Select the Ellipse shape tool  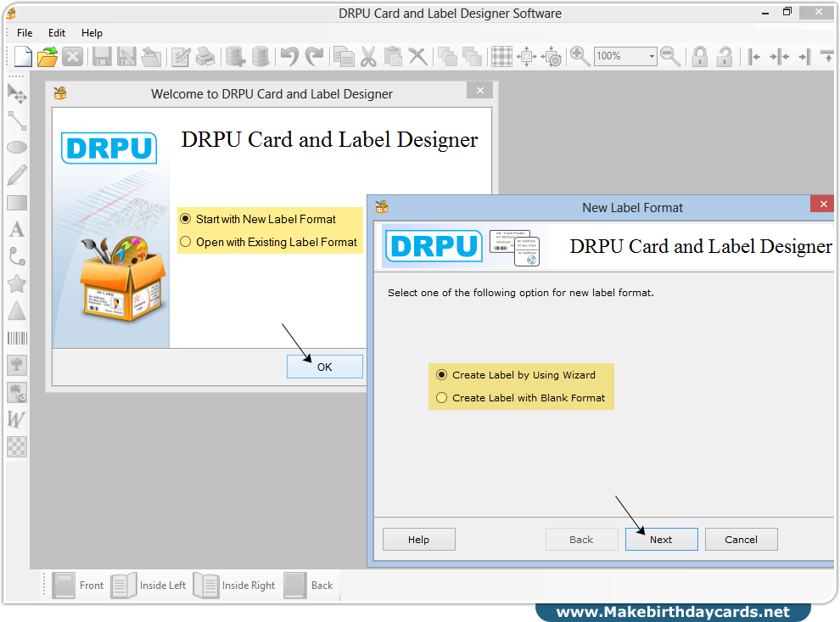17,148
